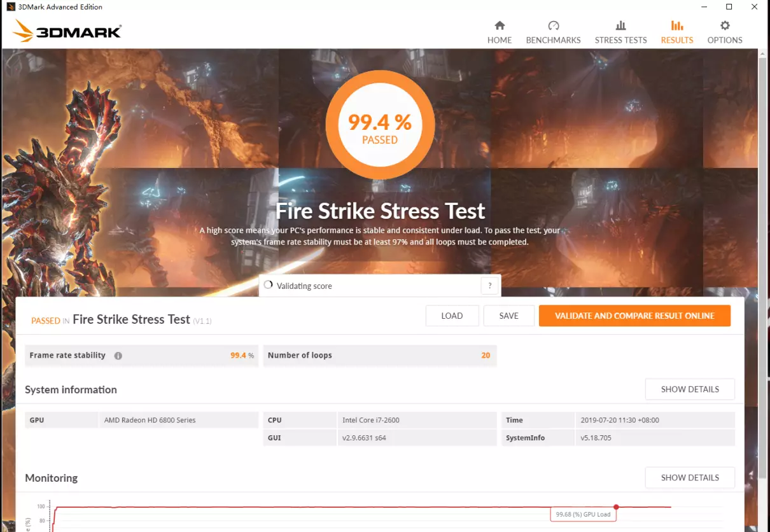This screenshot has width=770, height=532.
Task: Open Options via the gear icon
Action: click(725, 25)
